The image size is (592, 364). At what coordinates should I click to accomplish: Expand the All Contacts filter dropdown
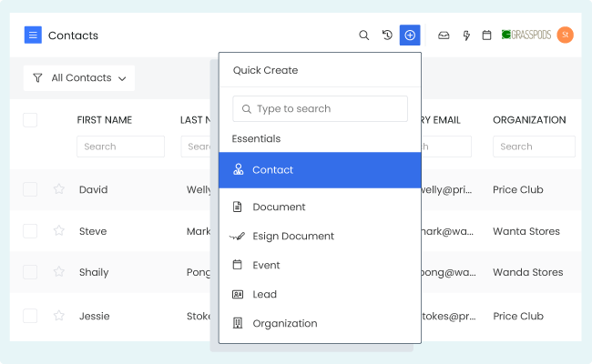pyautogui.click(x=79, y=78)
